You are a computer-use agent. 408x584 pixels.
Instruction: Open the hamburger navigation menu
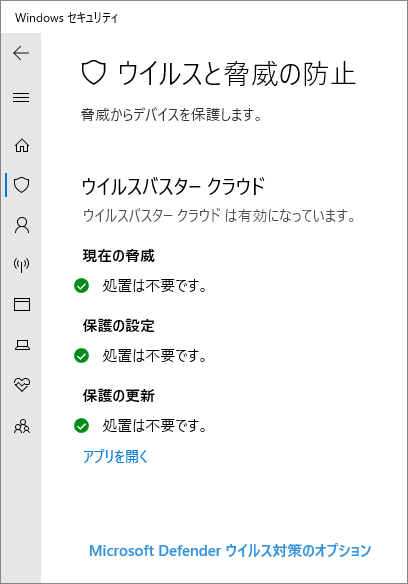click(21, 98)
